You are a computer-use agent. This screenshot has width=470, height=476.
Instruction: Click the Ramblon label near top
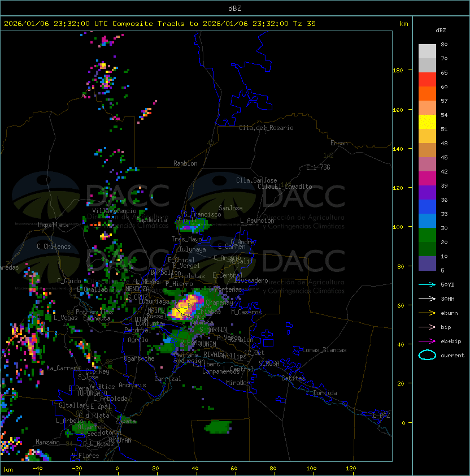click(x=185, y=163)
